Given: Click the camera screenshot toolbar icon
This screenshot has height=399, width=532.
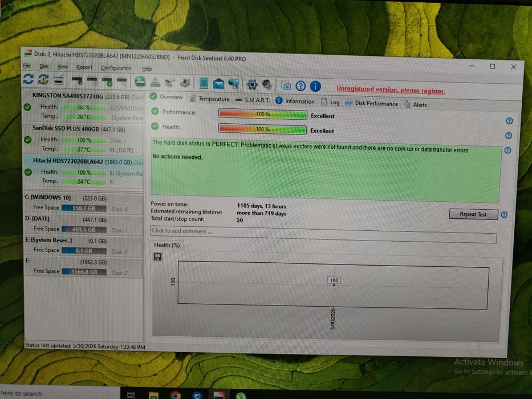Looking at the screenshot, I should click(286, 86).
